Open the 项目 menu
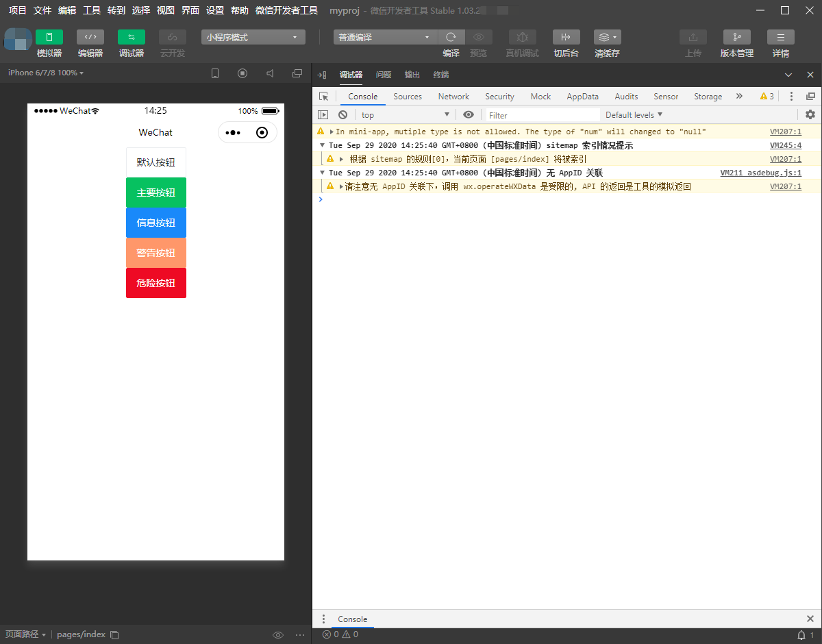Viewport: 822px width, 644px height. (18, 10)
